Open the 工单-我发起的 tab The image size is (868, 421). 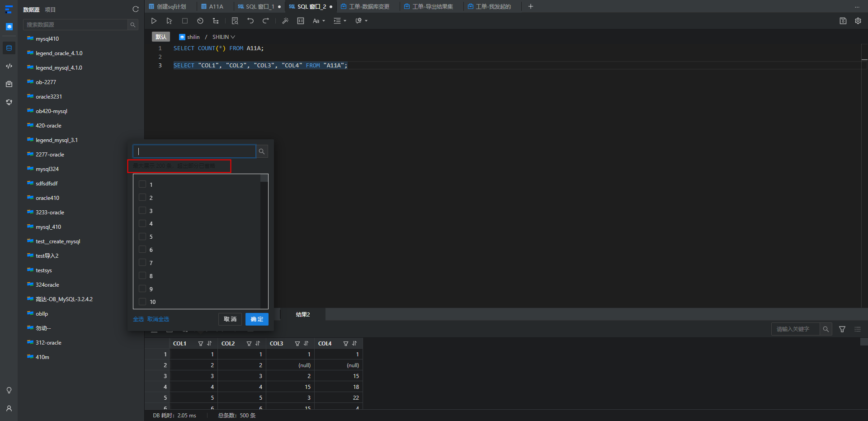coord(492,6)
